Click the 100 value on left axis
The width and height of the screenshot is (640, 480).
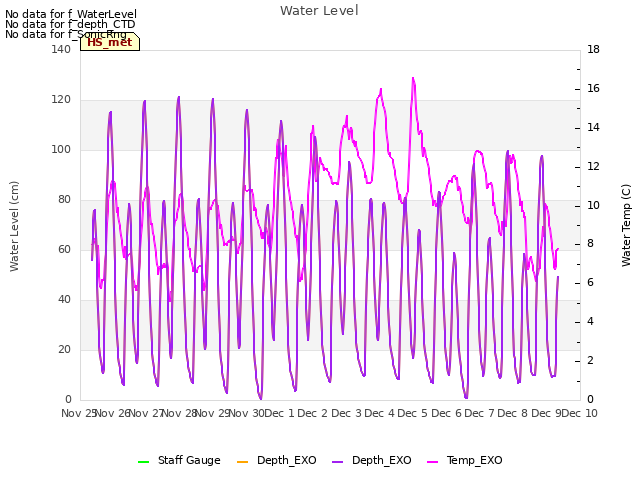[61, 149]
